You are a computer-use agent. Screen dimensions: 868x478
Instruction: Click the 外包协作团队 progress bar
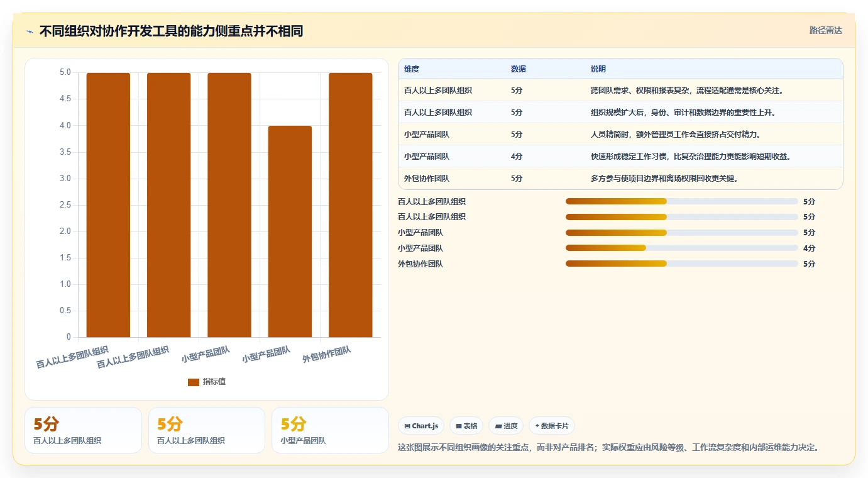click(x=681, y=264)
